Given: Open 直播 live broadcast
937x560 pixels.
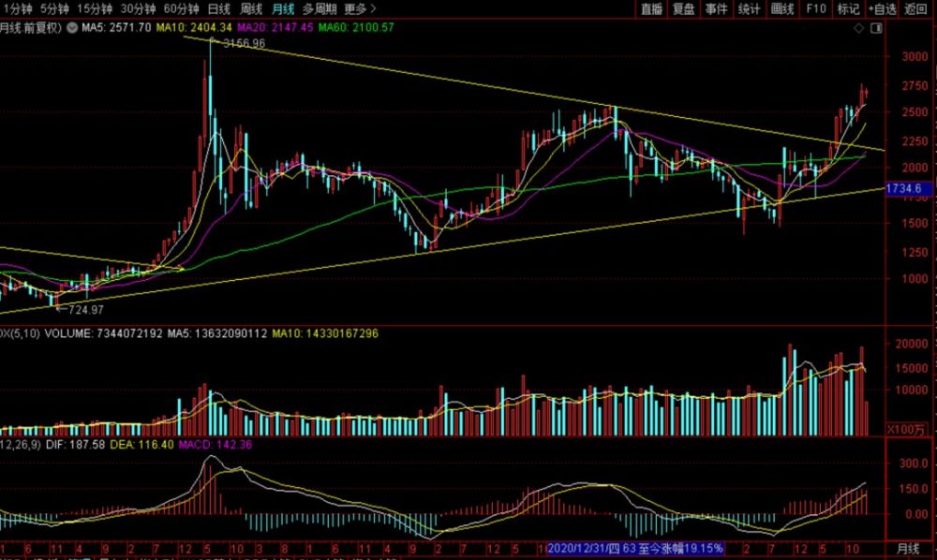Looking at the screenshot, I should tap(652, 8).
